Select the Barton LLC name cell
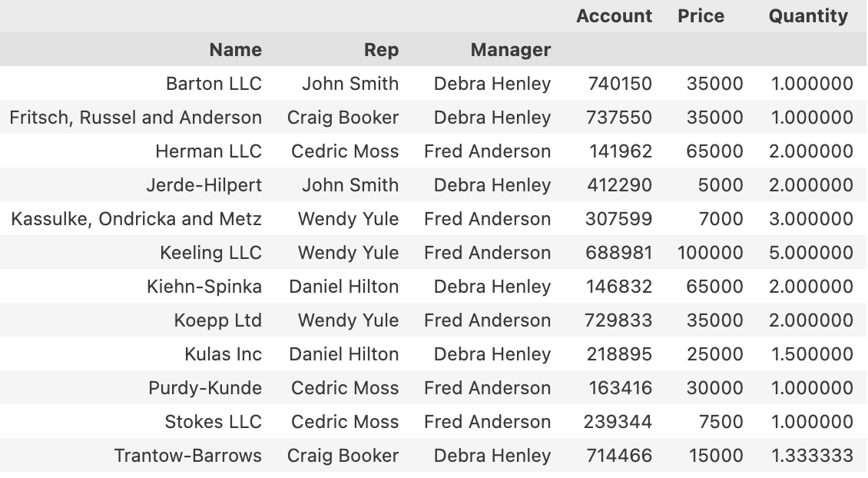 pos(214,84)
